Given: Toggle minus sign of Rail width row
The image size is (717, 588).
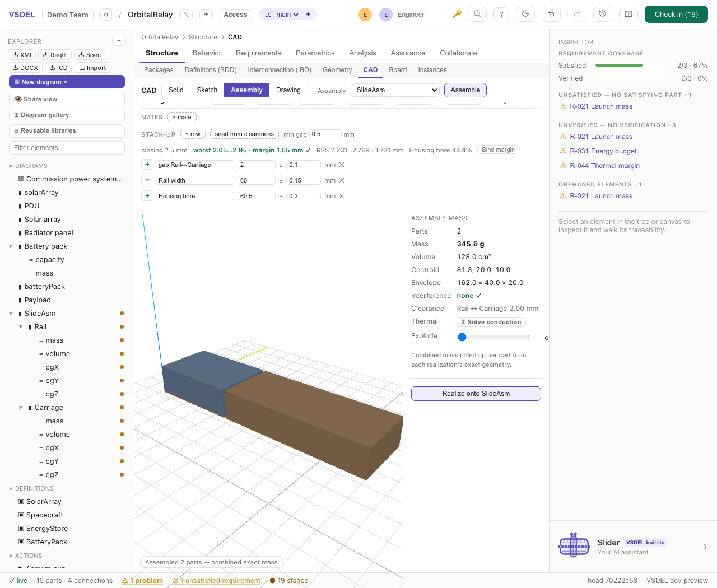Looking at the screenshot, I should 147,180.
